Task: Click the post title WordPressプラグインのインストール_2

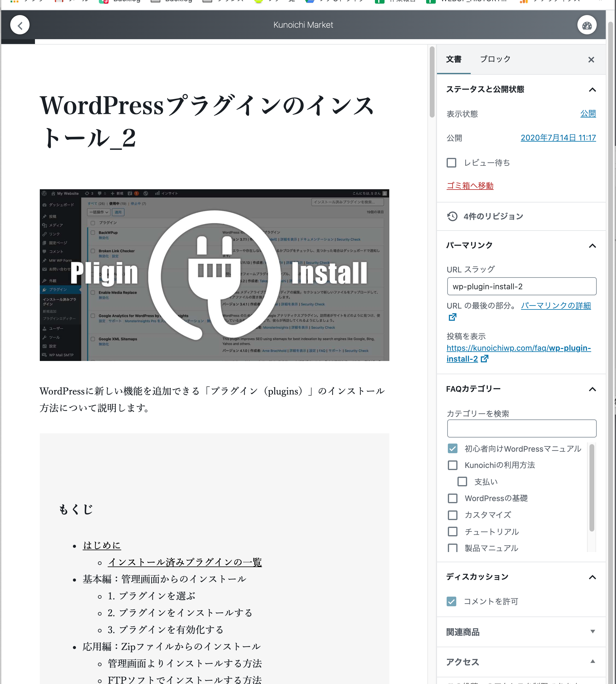Action: (x=206, y=121)
